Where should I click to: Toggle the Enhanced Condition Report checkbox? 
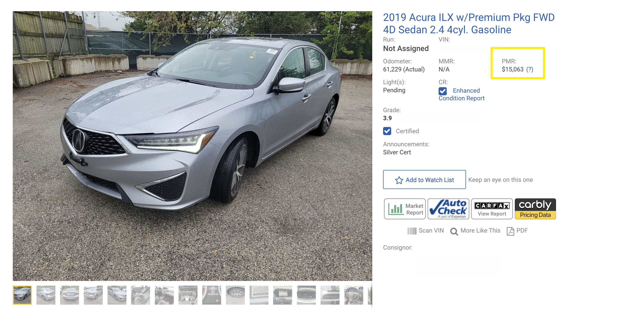[x=443, y=91]
